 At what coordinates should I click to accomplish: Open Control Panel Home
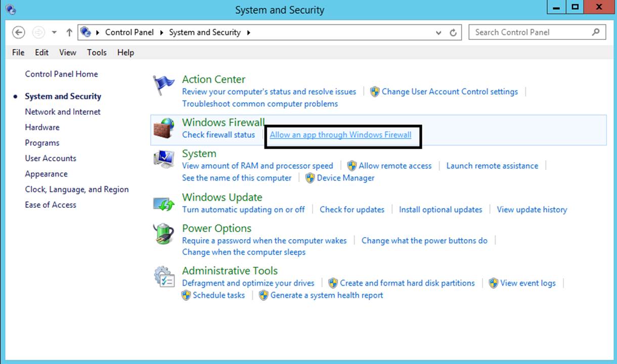(61, 74)
